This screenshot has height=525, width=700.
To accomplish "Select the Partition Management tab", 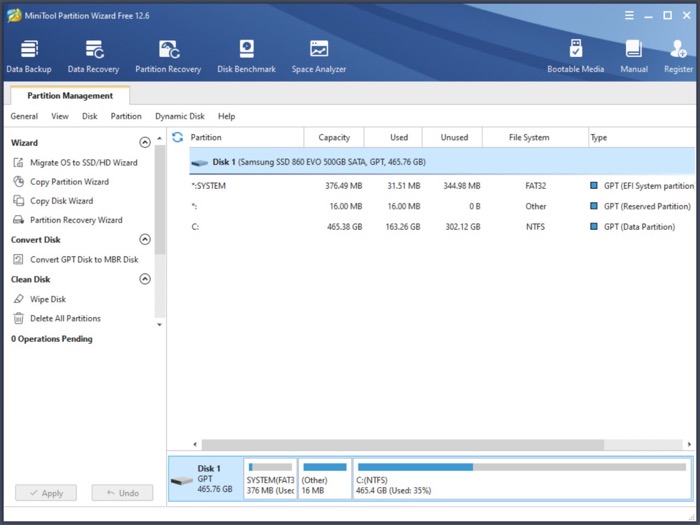I will click(70, 96).
